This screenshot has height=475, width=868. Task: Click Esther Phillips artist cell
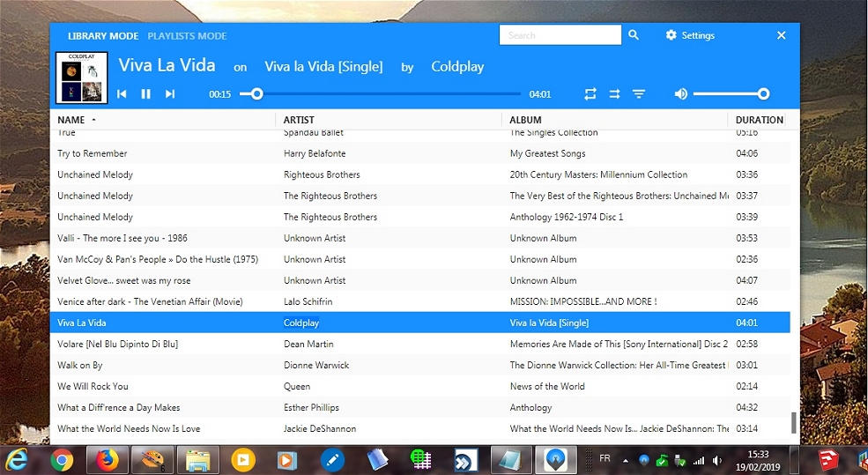311,407
